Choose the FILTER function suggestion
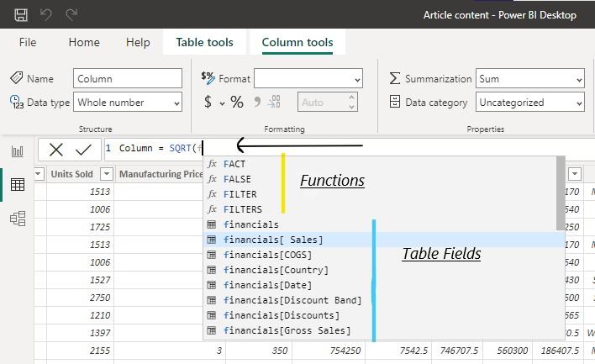 [240, 194]
